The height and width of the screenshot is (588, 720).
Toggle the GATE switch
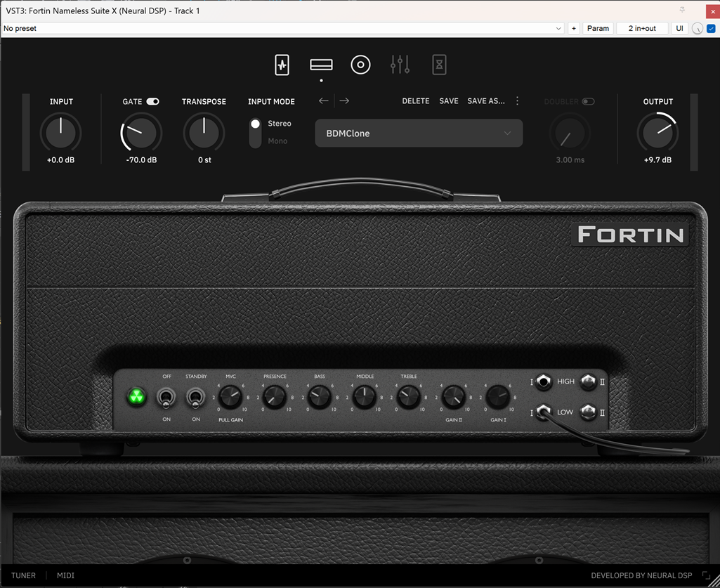coord(153,102)
